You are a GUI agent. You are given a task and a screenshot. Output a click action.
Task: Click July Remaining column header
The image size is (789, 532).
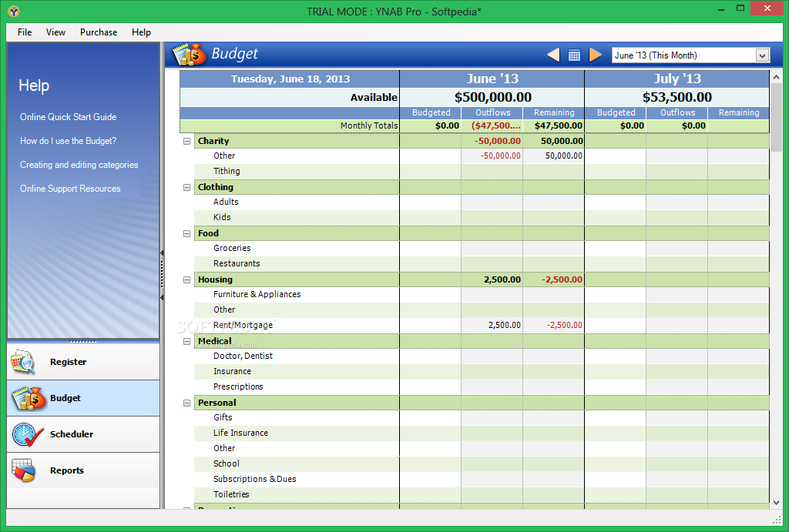[x=738, y=113]
